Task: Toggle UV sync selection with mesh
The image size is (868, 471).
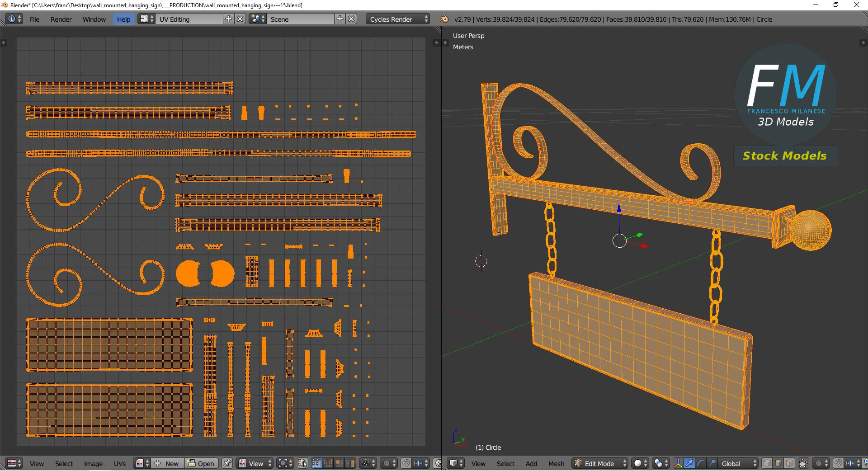Action: click(303, 463)
